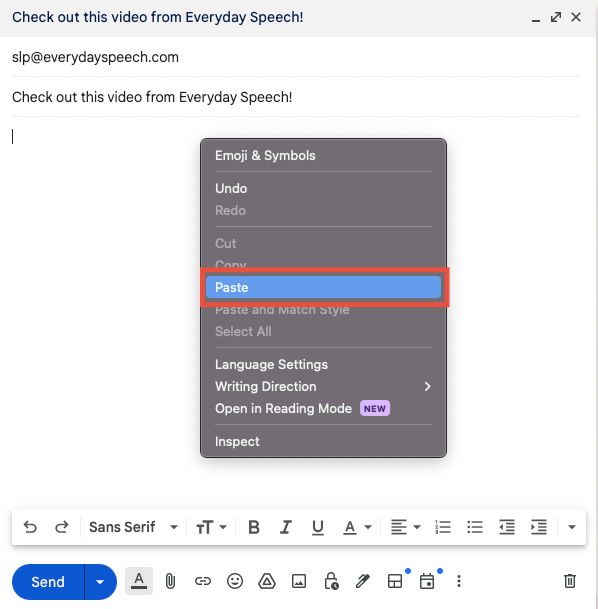Open the emoji picker smiley icon

coord(235,581)
